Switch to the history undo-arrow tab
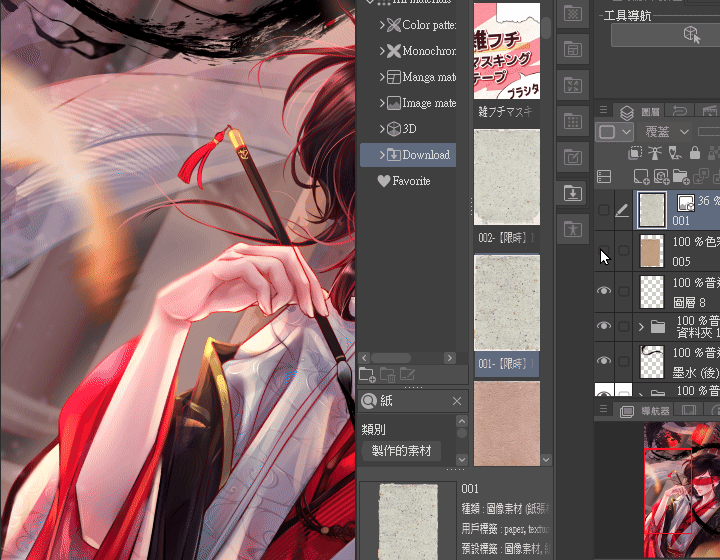 (680, 111)
